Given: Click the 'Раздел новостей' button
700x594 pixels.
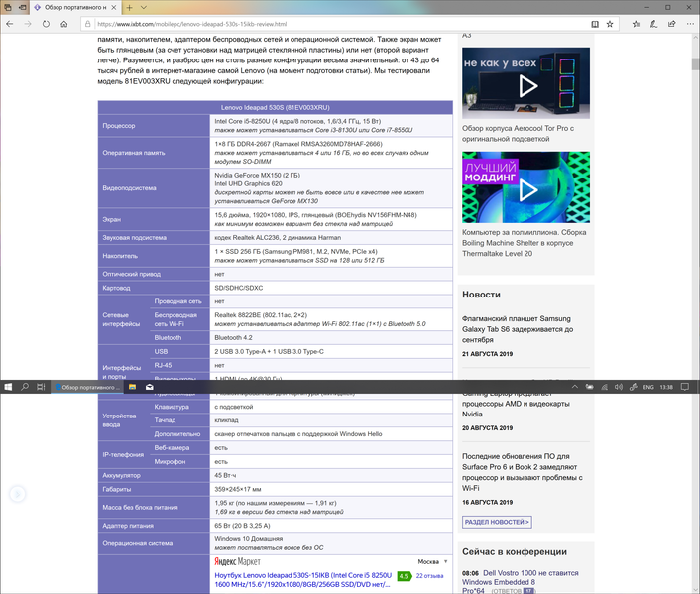Looking at the screenshot, I should point(497,522).
